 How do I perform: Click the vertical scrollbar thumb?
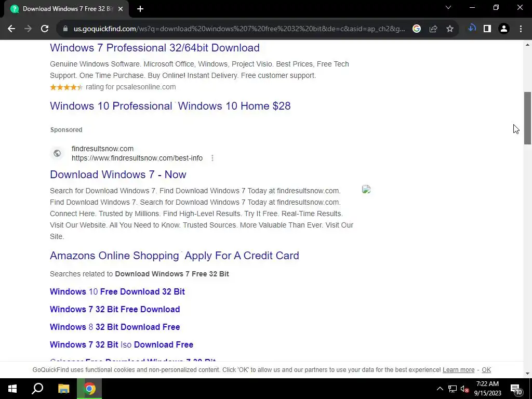click(x=527, y=118)
